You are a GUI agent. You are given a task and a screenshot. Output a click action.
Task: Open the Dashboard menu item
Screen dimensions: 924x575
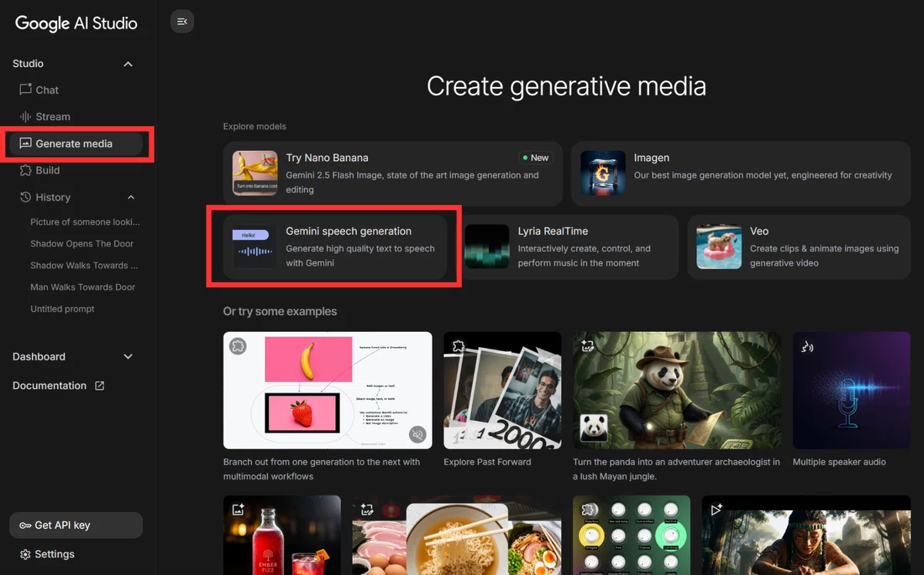click(73, 356)
